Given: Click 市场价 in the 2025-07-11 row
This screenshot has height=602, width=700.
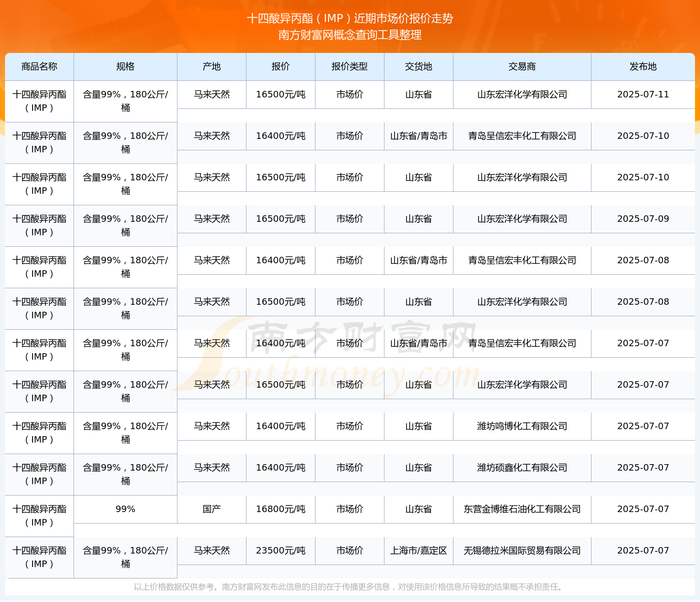Looking at the screenshot, I should 350,94.
